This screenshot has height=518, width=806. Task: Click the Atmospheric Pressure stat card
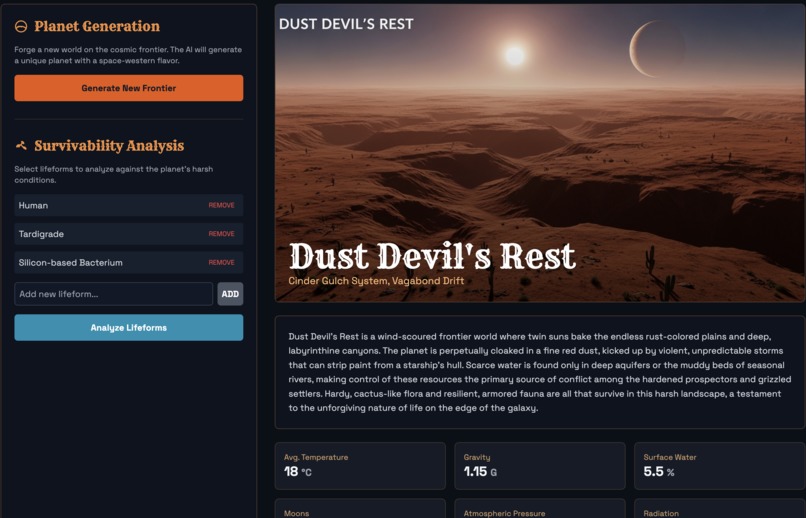coord(540,508)
